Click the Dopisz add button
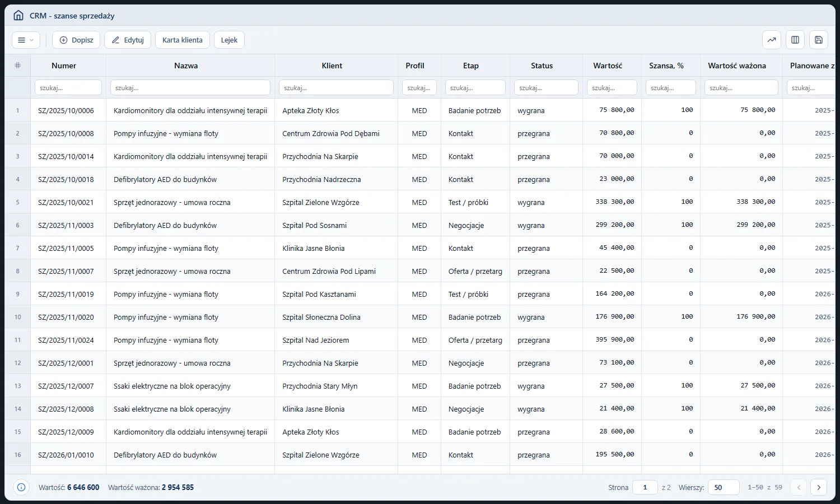The height and width of the screenshot is (504, 840). coord(76,40)
